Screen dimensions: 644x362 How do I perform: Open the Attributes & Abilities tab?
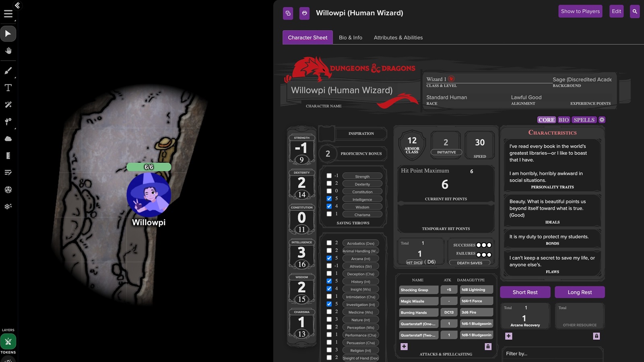[x=398, y=37]
